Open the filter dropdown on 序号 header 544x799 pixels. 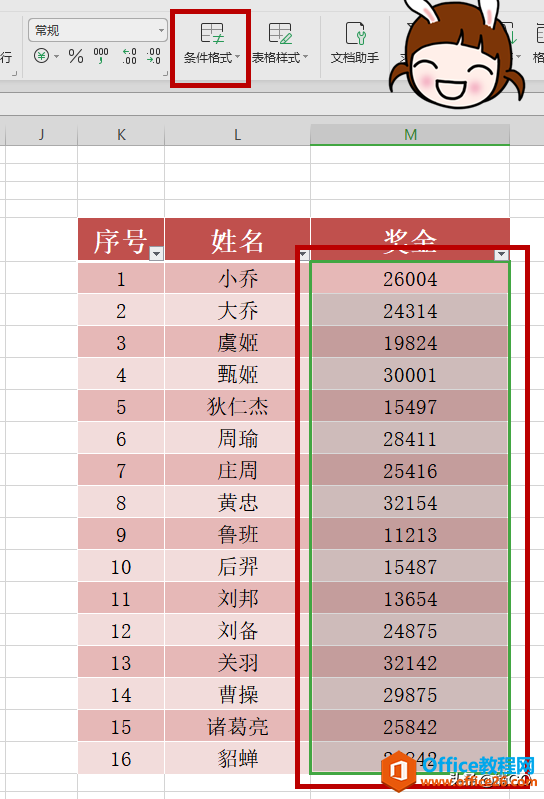(x=156, y=253)
